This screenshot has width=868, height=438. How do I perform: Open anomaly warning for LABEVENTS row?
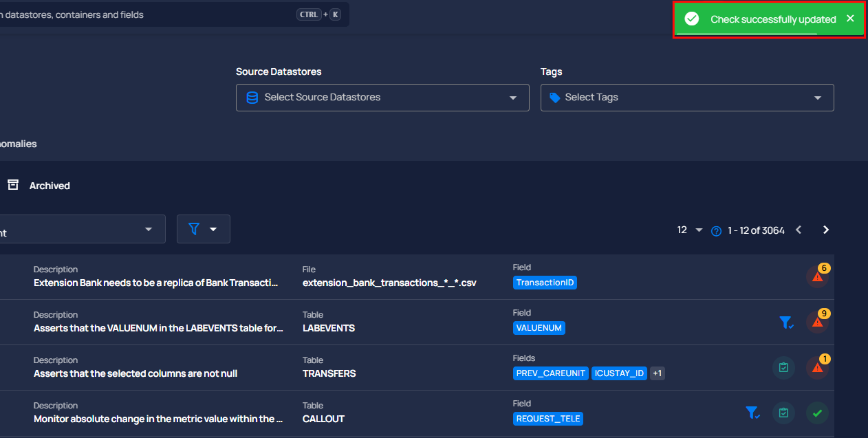[818, 322]
